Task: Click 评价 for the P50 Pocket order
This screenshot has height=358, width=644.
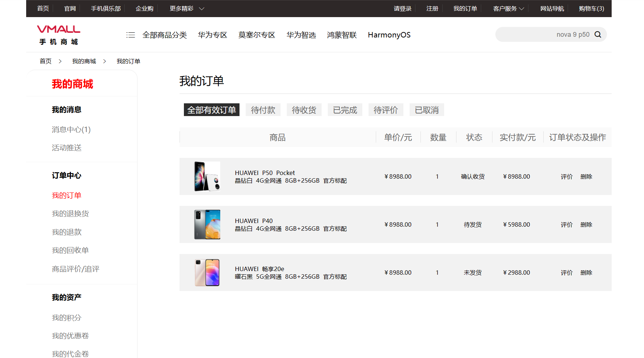Action: tap(566, 176)
